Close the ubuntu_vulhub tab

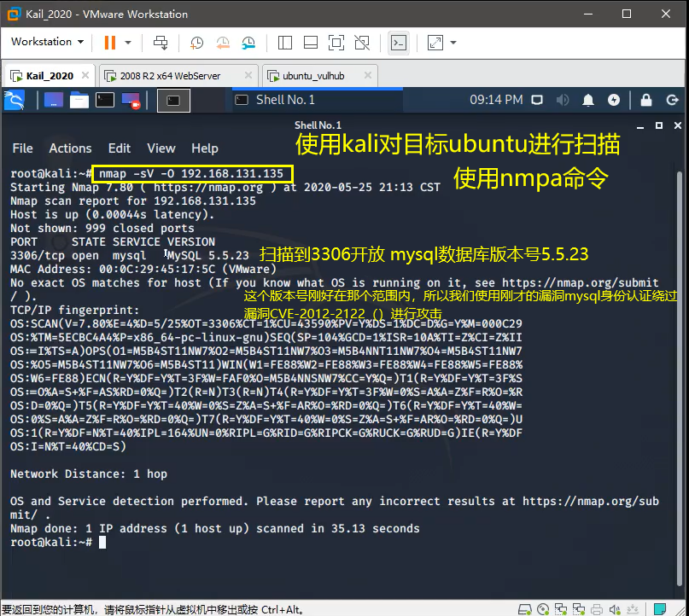(x=368, y=75)
